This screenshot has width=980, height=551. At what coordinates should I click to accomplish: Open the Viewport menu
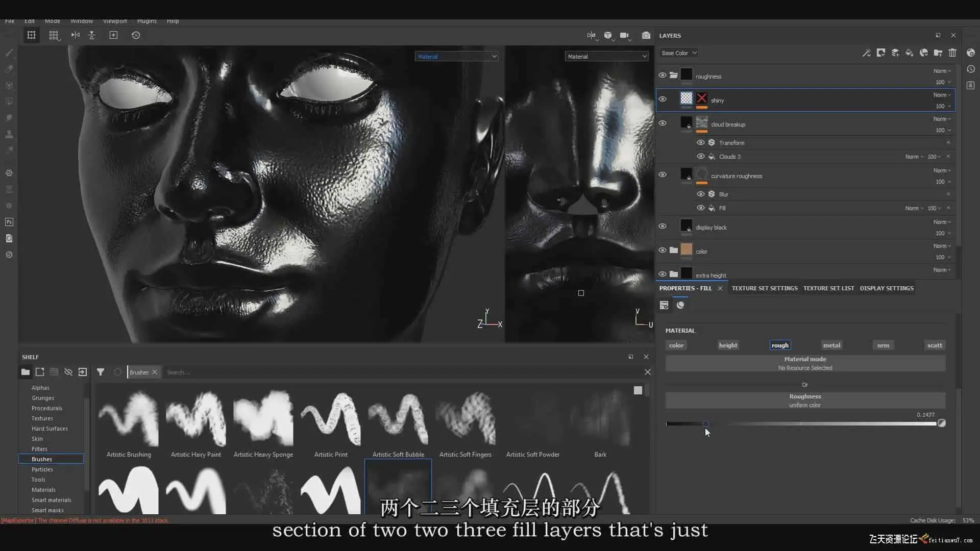tap(115, 21)
